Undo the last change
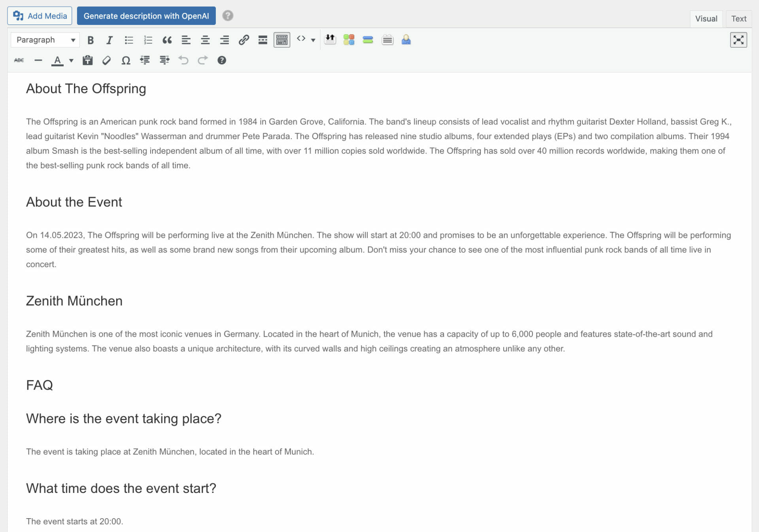The width and height of the screenshot is (759, 532). pyautogui.click(x=183, y=60)
